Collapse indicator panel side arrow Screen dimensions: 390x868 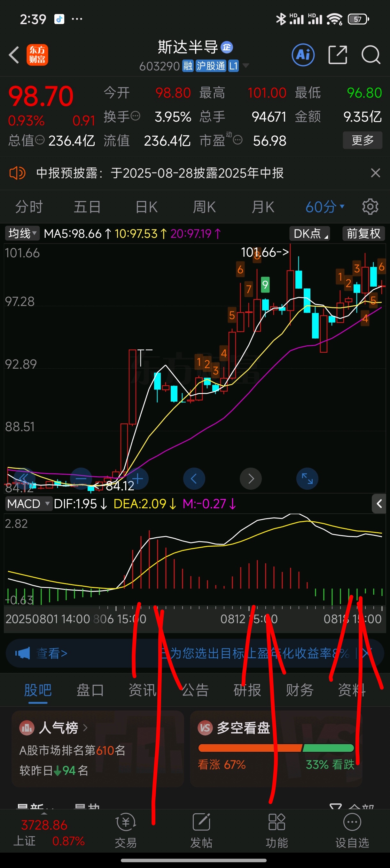tap(379, 504)
